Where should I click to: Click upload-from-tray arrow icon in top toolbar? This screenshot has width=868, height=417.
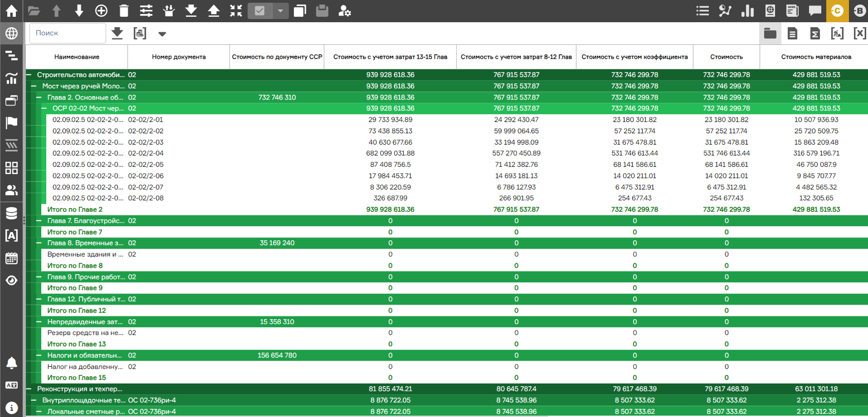pos(214,11)
